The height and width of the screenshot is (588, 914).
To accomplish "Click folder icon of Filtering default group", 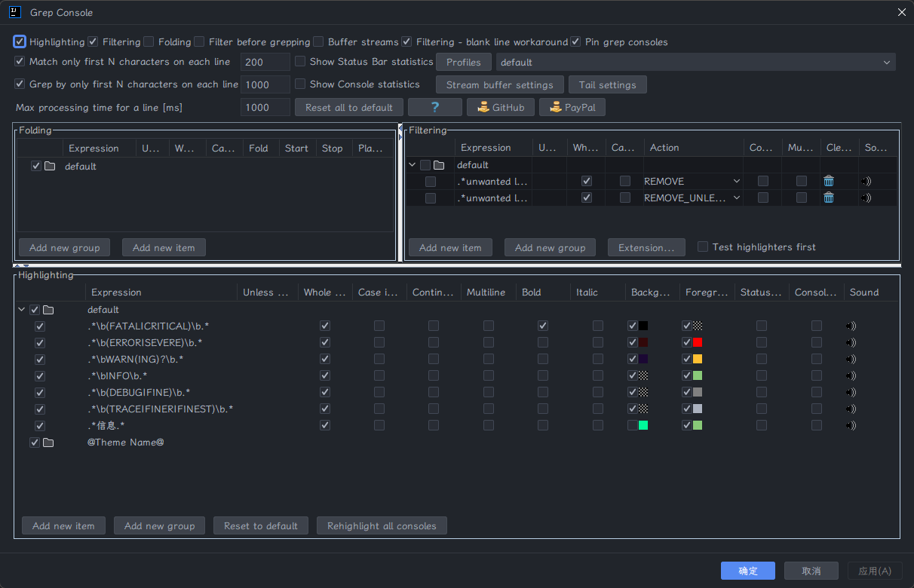I will point(439,165).
